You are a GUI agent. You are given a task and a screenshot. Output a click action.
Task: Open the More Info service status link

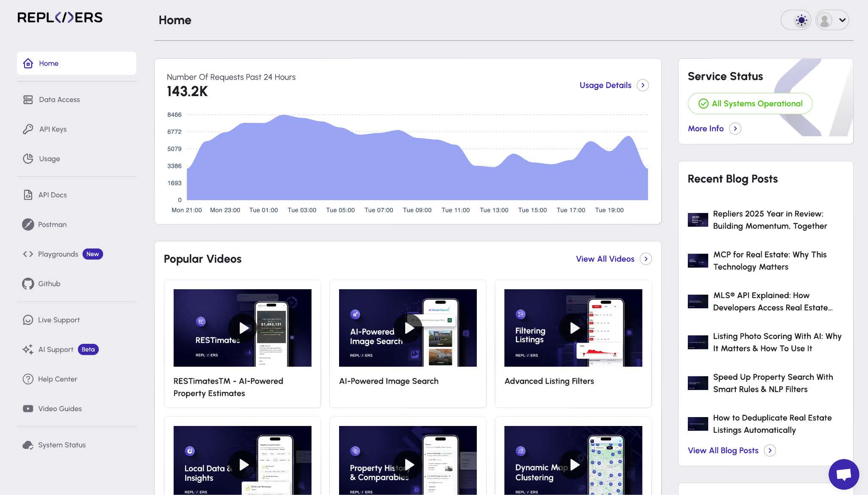706,129
